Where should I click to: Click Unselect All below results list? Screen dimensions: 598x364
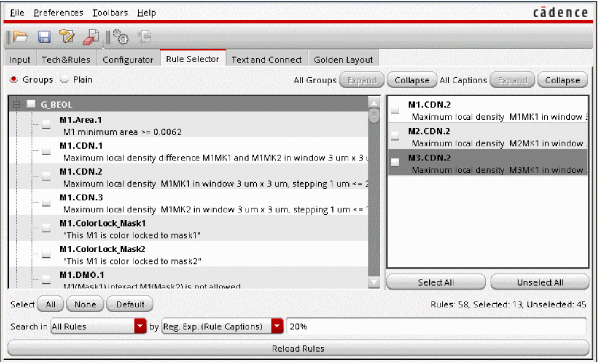[x=540, y=283]
